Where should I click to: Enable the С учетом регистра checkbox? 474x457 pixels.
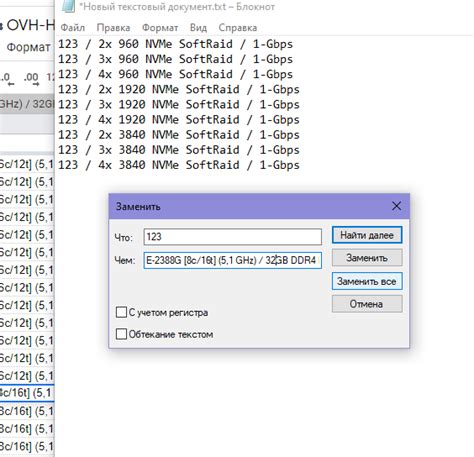121,312
